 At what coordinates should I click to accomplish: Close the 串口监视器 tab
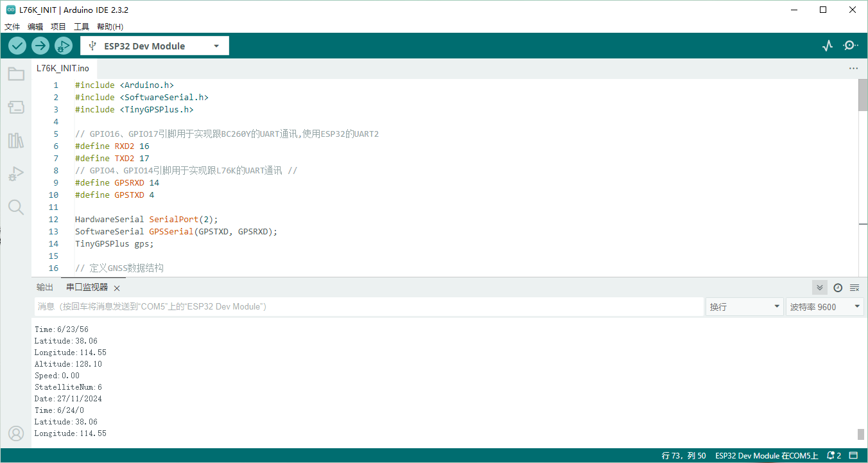click(x=117, y=288)
